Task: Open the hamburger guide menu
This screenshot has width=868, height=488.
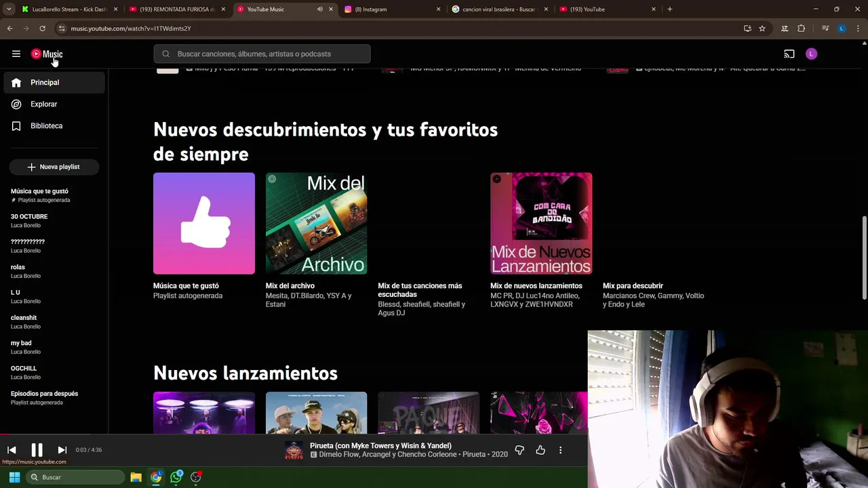Action: [16, 54]
